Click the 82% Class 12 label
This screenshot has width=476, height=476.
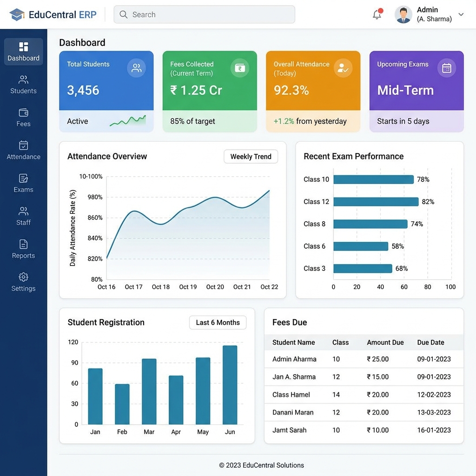pos(428,202)
